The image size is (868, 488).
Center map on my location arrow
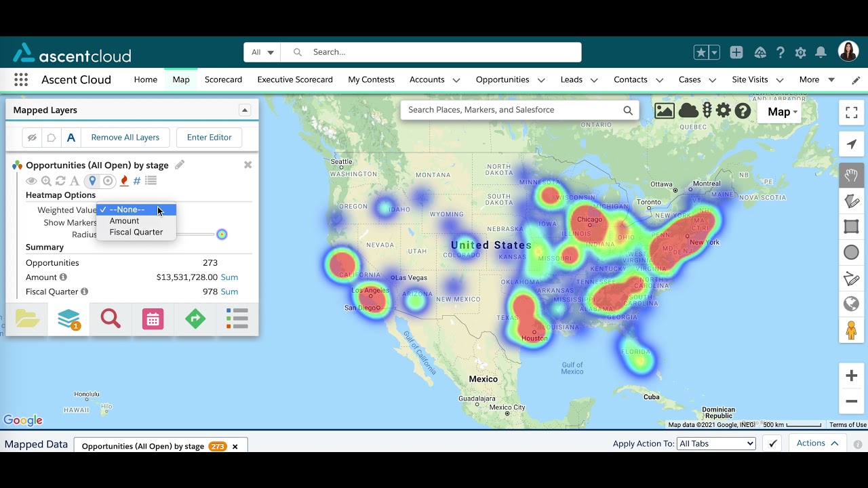click(852, 144)
